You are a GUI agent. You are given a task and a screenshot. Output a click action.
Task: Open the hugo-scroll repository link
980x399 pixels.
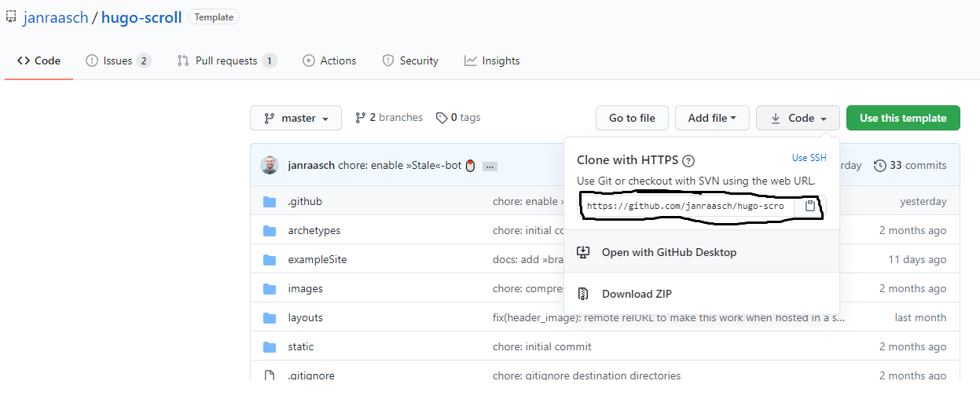[141, 17]
